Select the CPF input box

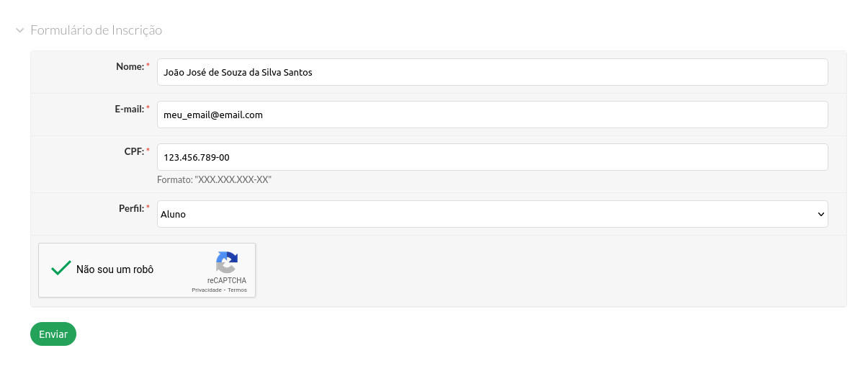(x=492, y=157)
